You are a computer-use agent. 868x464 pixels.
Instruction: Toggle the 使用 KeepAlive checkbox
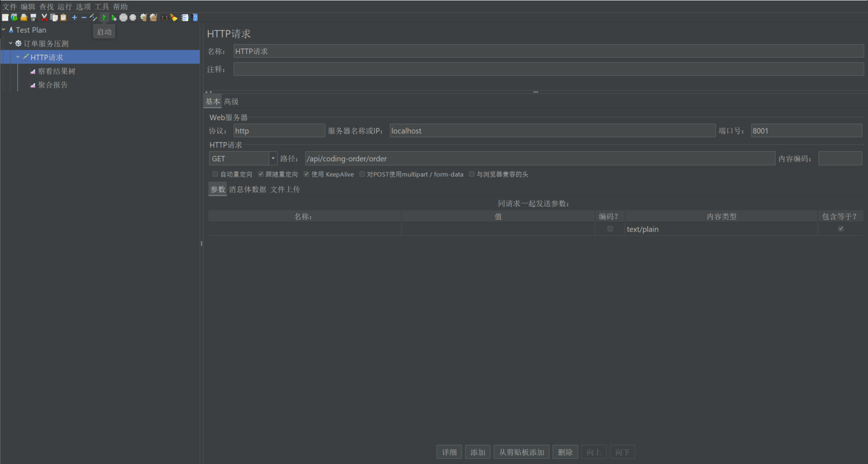pyautogui.click(x=307, y=174)
